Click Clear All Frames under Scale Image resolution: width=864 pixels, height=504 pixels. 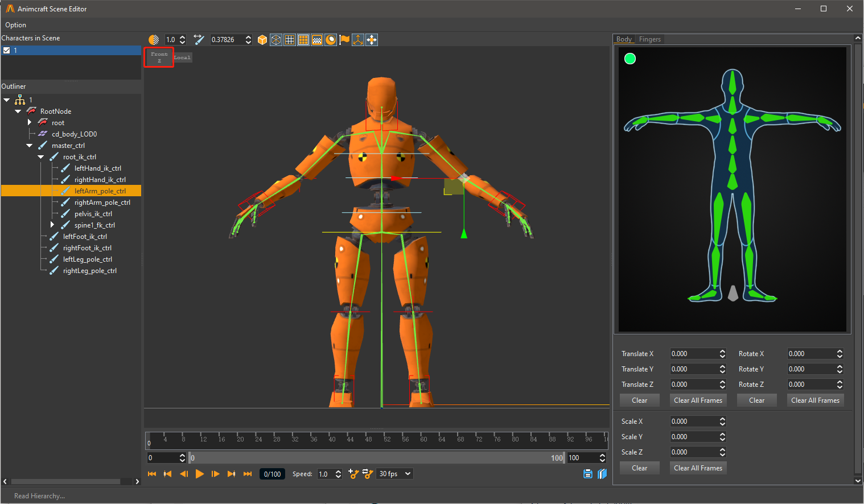(x=698, y=468)
